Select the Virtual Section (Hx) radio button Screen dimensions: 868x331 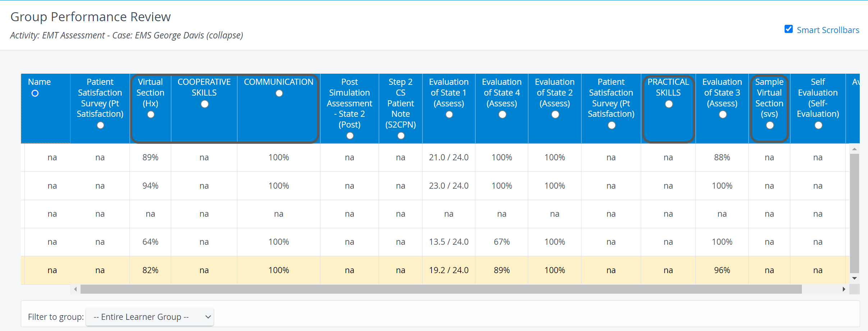tap(151, 115)
